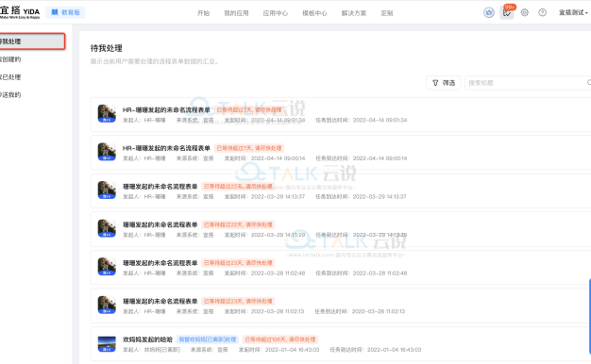This screenshot has height=364, width=591.
Task: Open the settings gear icon
Action: coord(524,12)
